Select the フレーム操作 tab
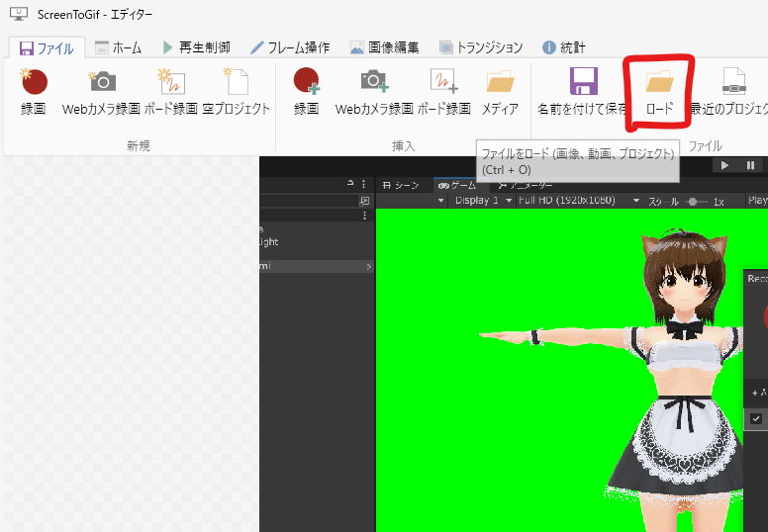768x532 pixels. tap(290, 47)
